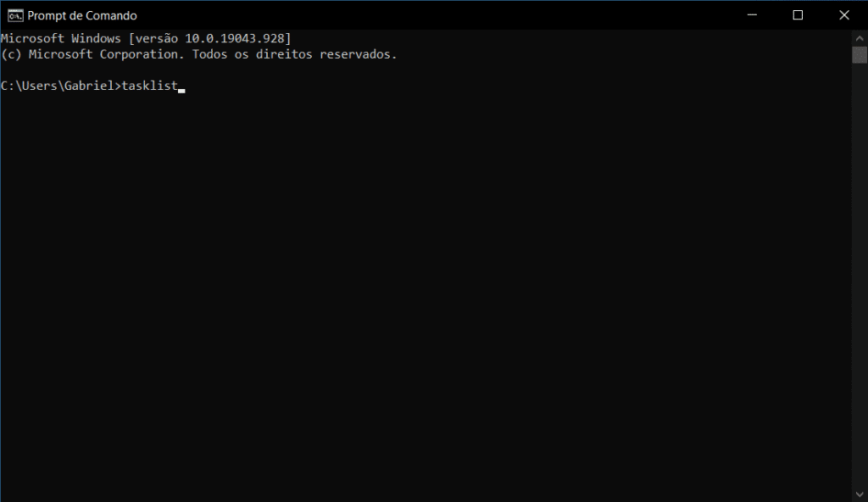The height and width of the screenshot is (502, 868).
Task: Click the vertical scrollbar thumb
Action: coord(860,55)
